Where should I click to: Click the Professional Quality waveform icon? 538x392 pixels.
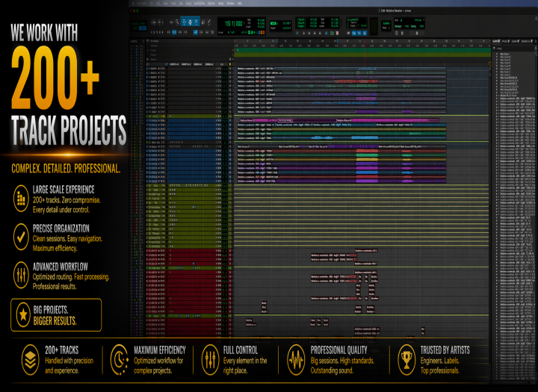(x=296, y=356)
